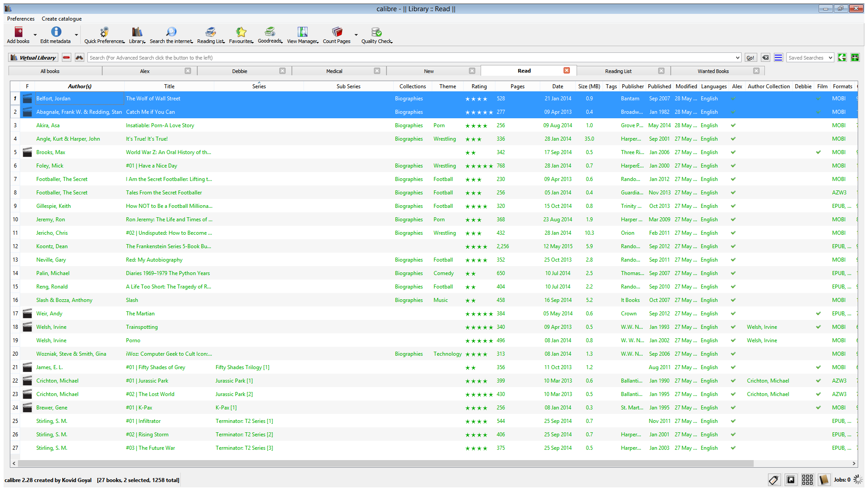The height and width of the screenshot is (491, 868).
Task: Toggle Film checkmark for Trainspotting row
Action: pyautogui.click(x=818, y=327)
